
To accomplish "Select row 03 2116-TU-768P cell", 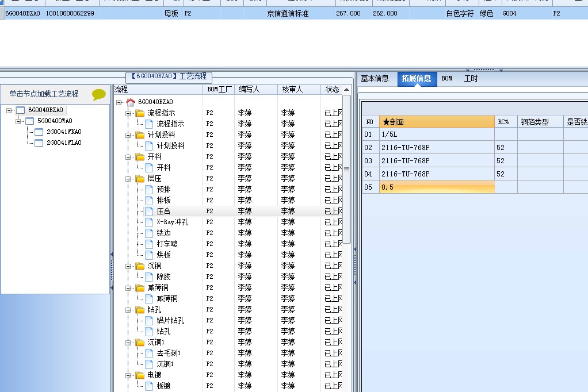I will 437,161.
